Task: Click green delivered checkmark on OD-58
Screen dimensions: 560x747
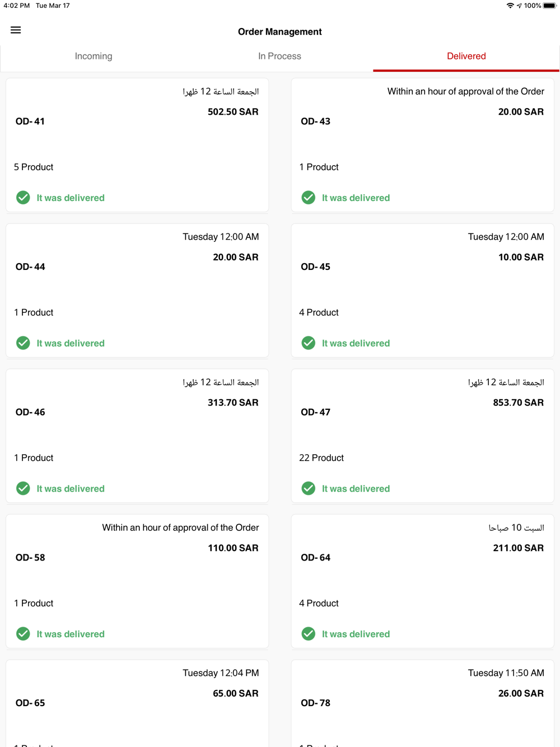Action: pyautogui.click(x=23, y=633)
